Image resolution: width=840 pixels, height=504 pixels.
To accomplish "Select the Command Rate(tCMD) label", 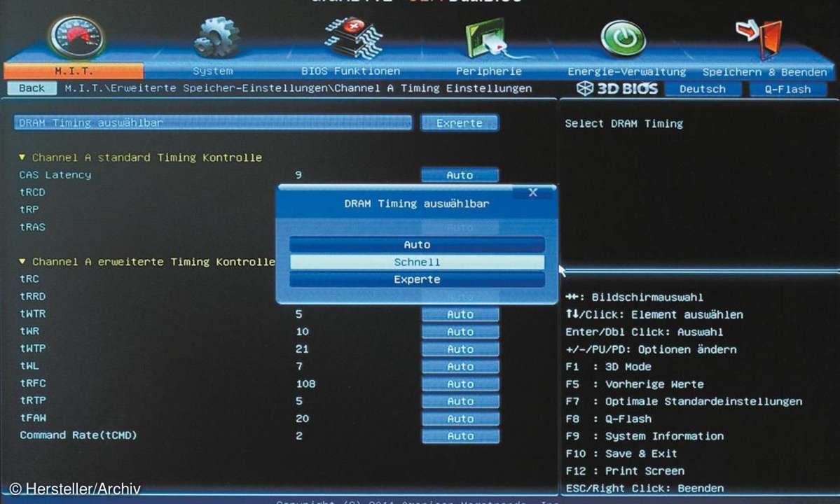I will (x=78, y=435).
